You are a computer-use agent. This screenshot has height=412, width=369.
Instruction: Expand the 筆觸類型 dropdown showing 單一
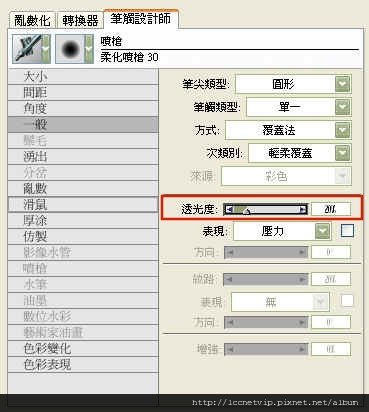(x=343, y=107)
